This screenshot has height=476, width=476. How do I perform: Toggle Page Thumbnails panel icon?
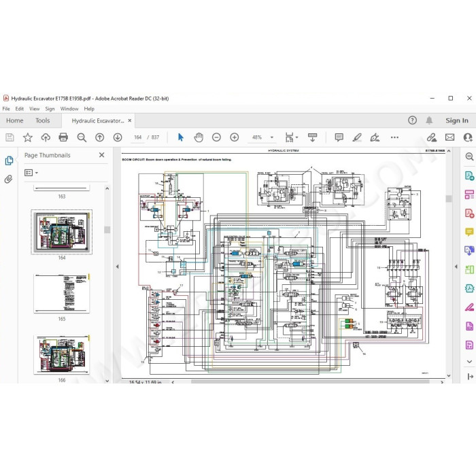pyautogui.click(x=9, y=160)
